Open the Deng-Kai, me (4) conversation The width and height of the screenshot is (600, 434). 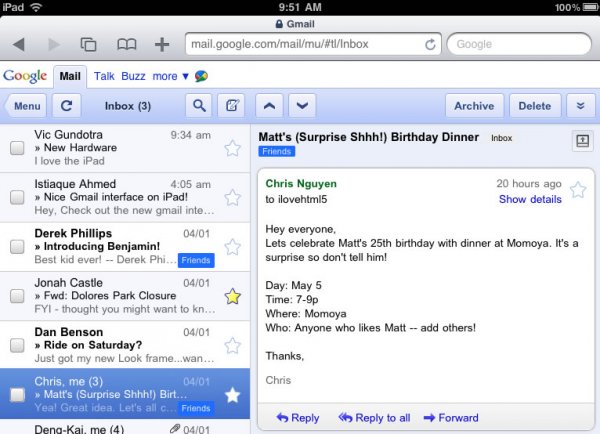125,427
